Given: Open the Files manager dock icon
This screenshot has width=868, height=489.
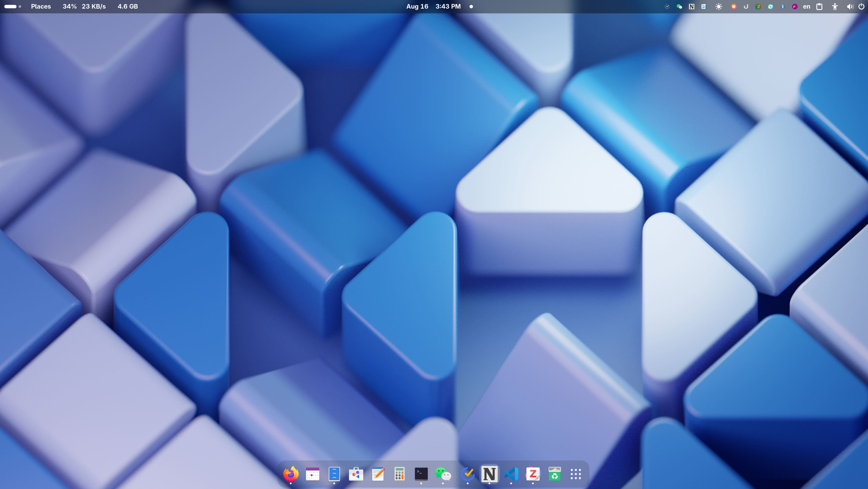Looking at the screenshot, I should [334, 474].
